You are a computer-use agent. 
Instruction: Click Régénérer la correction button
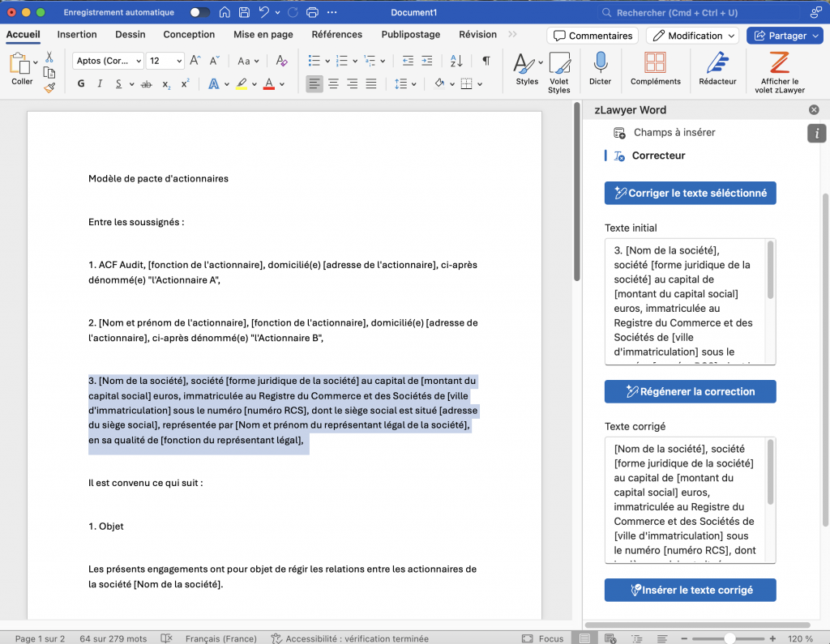click(690, 391)
